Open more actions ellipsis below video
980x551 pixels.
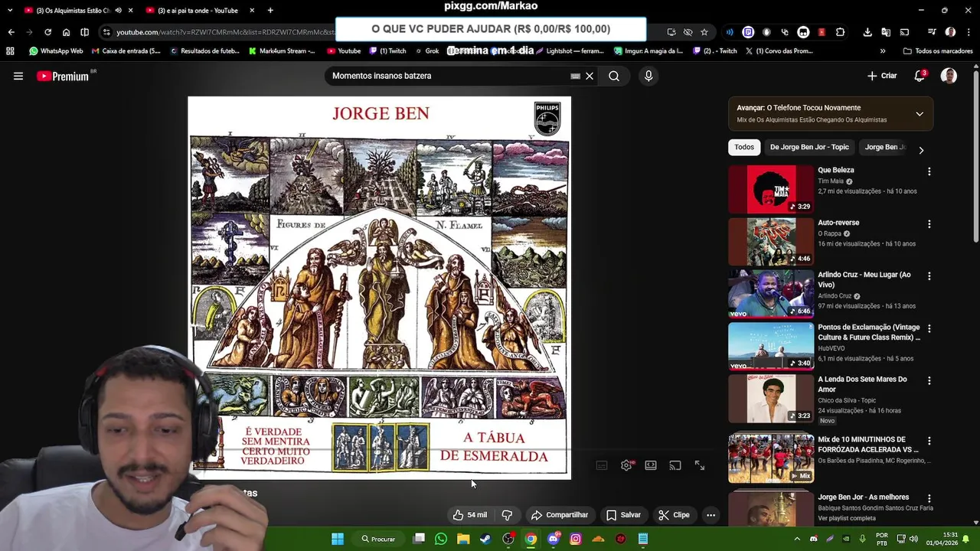click(x=710, y=515)
